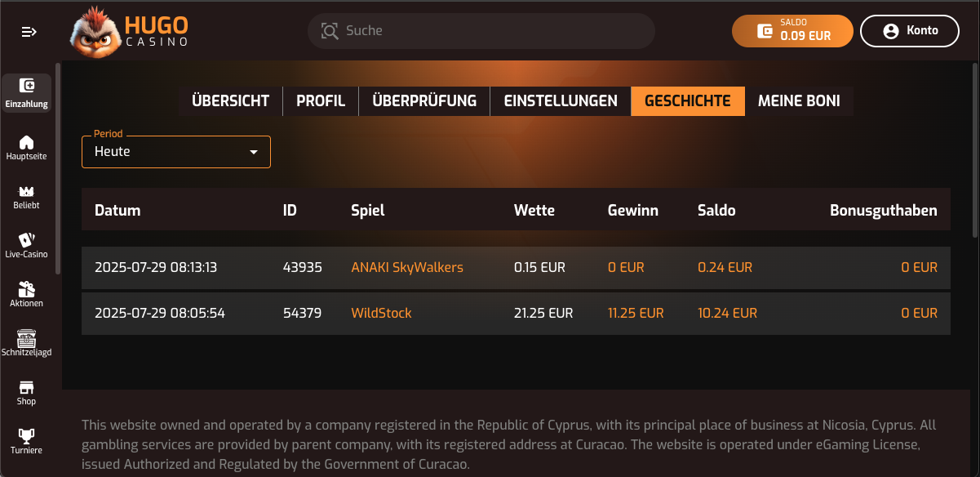Switch to the PROFIL tab

point(321,101)
